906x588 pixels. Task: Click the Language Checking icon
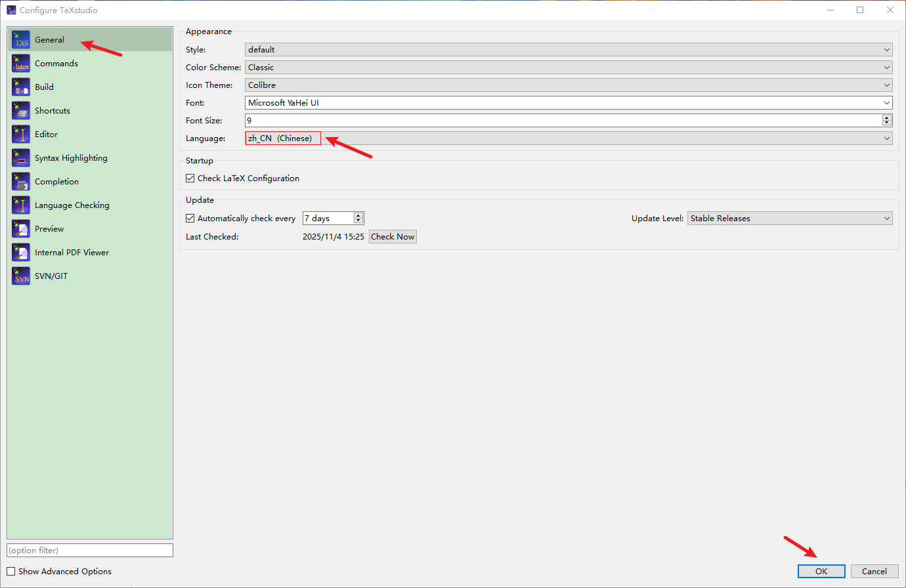coord(21,205)
